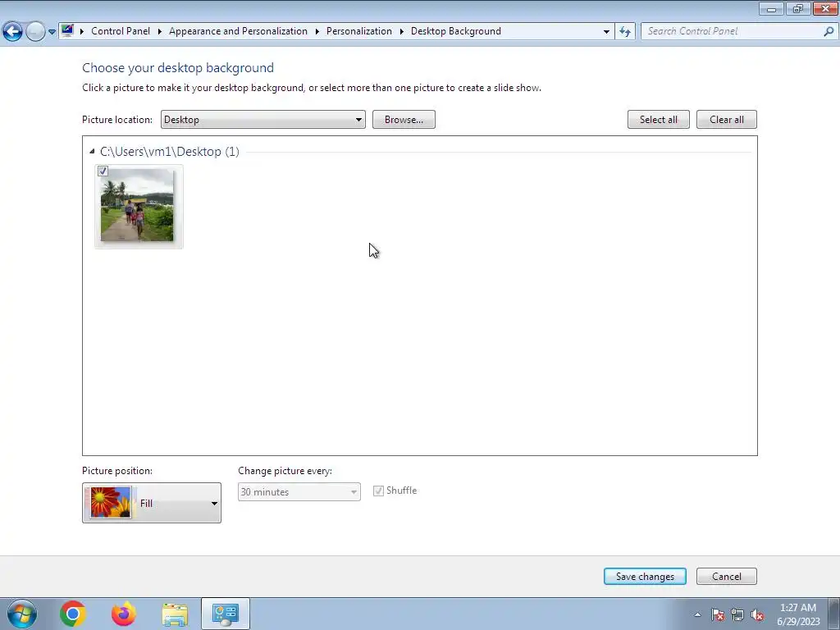
Task: Click "Choose your desktop background" heading
Action: coord(178,67)
